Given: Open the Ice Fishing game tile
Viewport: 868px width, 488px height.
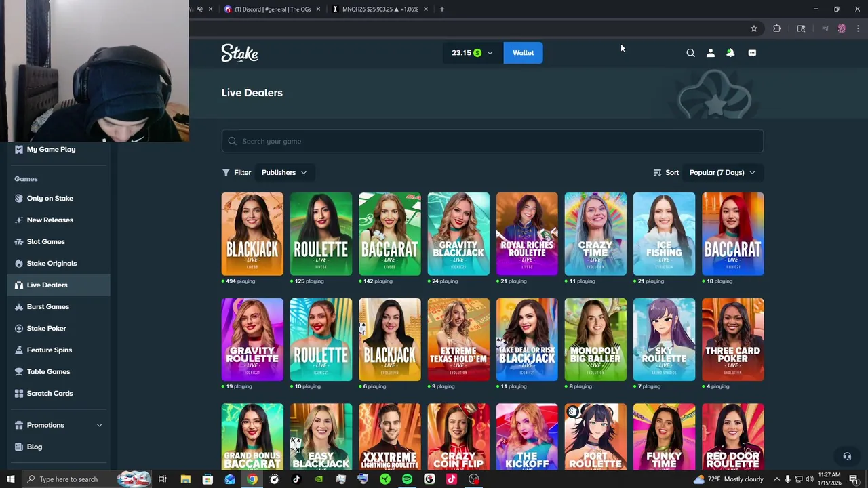Looking at the screenshot, I should click(x=664, y=234).
